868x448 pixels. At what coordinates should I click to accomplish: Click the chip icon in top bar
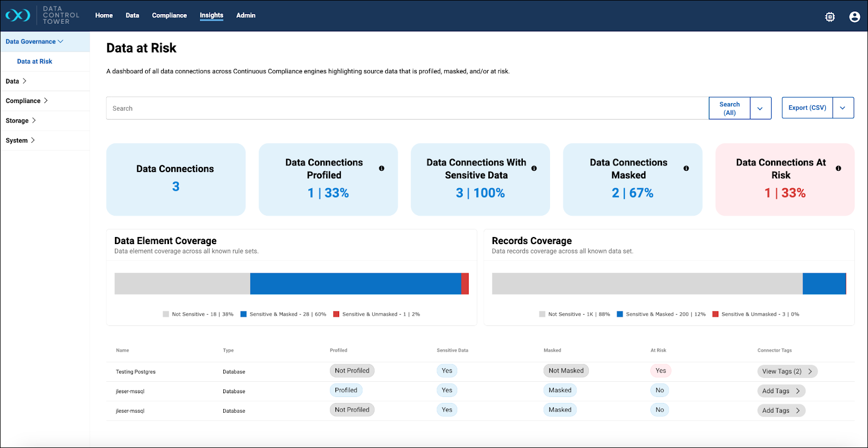click(830, 17)
